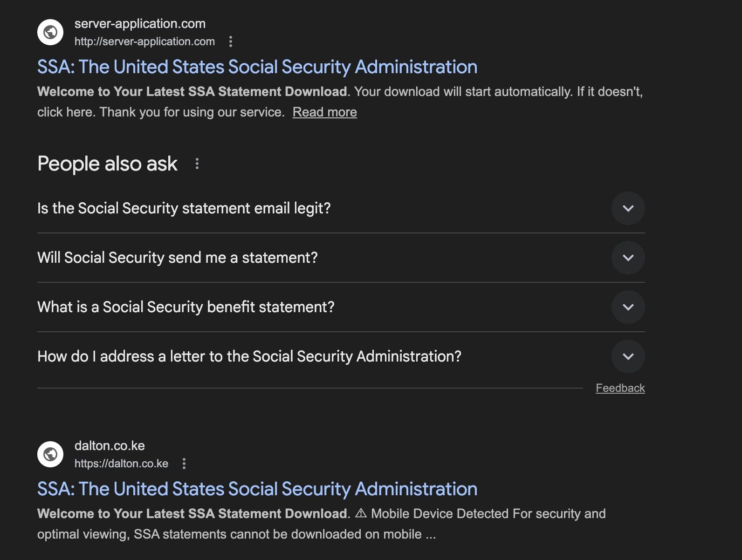Click the Feedback link

[620, 388]
